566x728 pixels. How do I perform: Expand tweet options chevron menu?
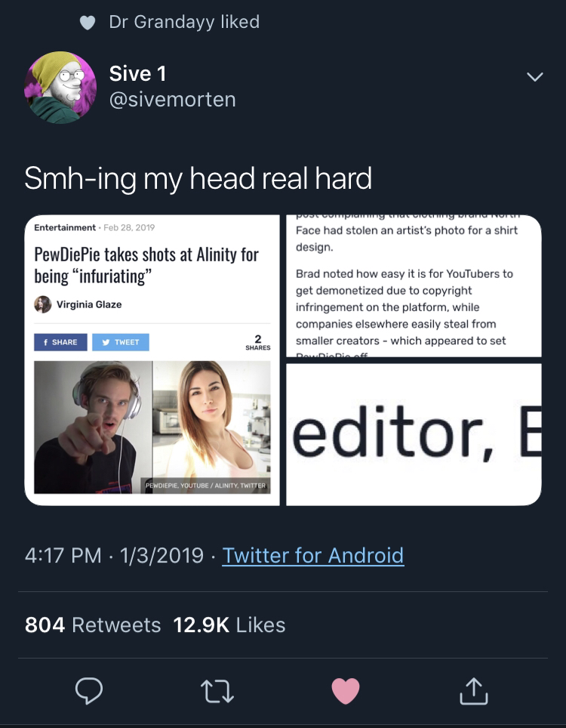coord(535,76)
